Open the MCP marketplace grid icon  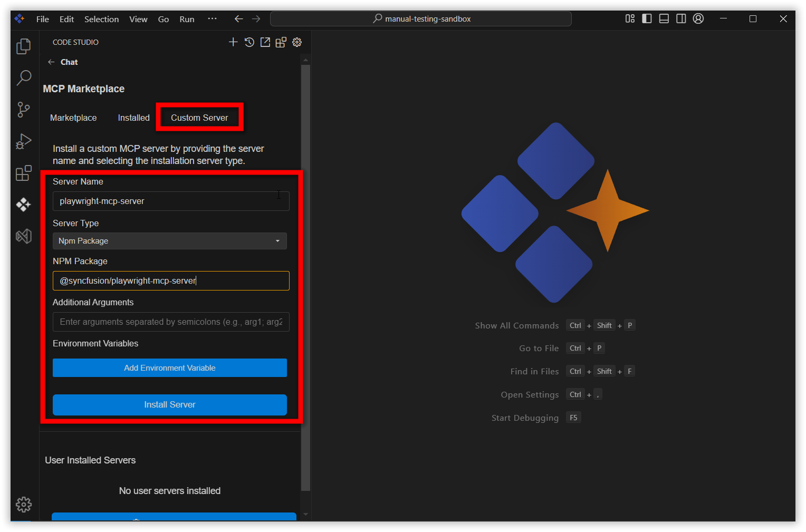coord(281,42)
